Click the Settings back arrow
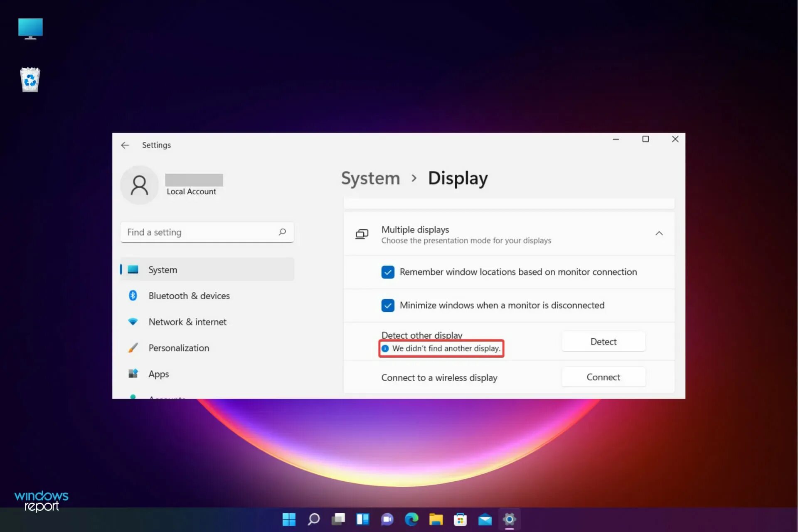 [x=125, y=145]
